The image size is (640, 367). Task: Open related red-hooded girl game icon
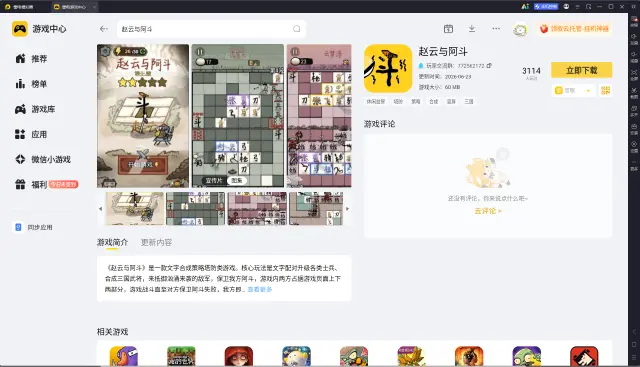239,356
